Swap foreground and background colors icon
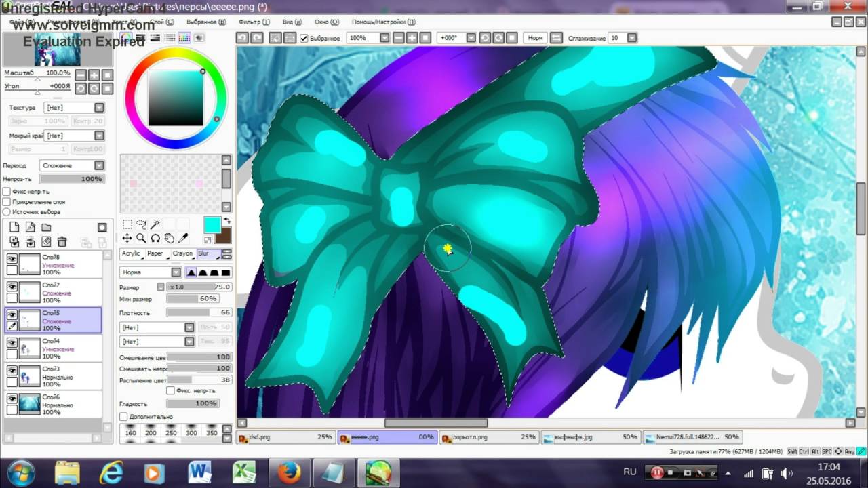Viewport: 868px width, 488px height. [227, 221]
